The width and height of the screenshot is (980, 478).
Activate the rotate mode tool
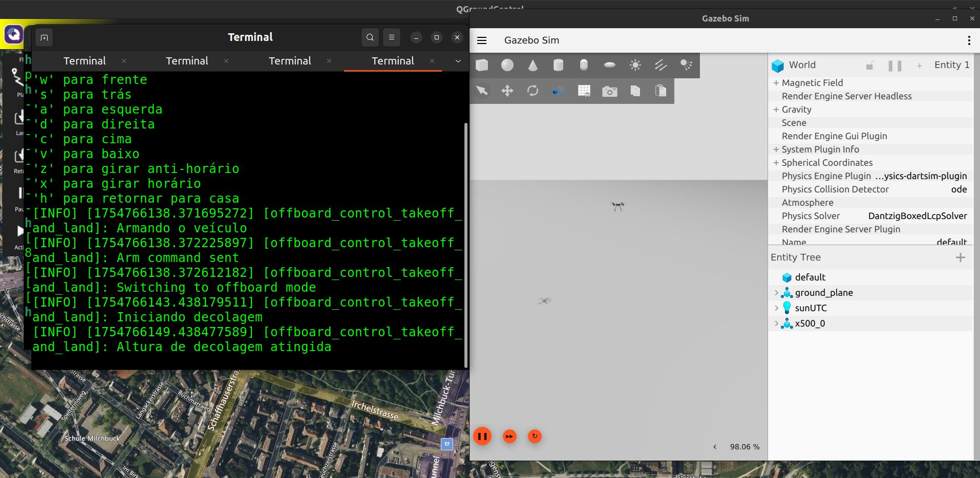[x=533, y=91]
